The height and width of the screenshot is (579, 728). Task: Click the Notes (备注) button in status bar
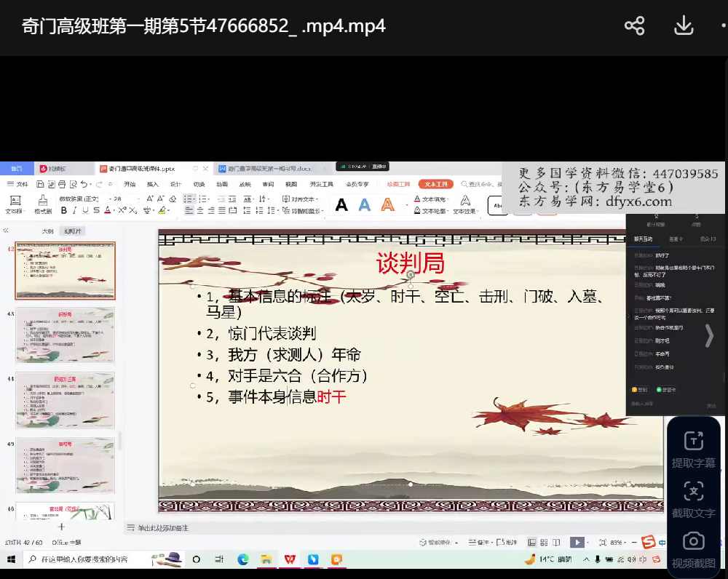point(479,542)
